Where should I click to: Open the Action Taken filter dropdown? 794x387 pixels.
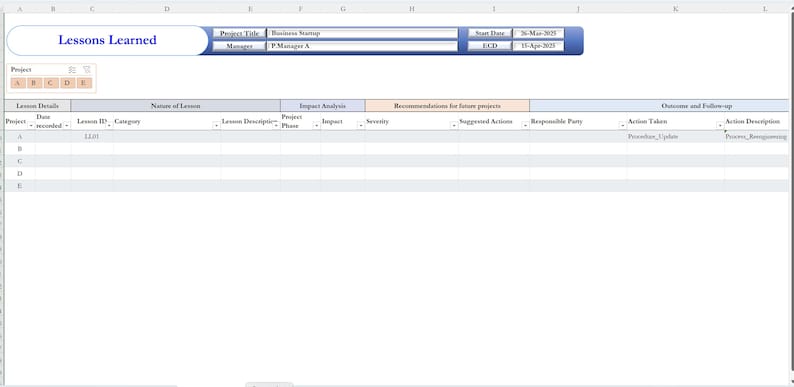(x=720, y=126)
